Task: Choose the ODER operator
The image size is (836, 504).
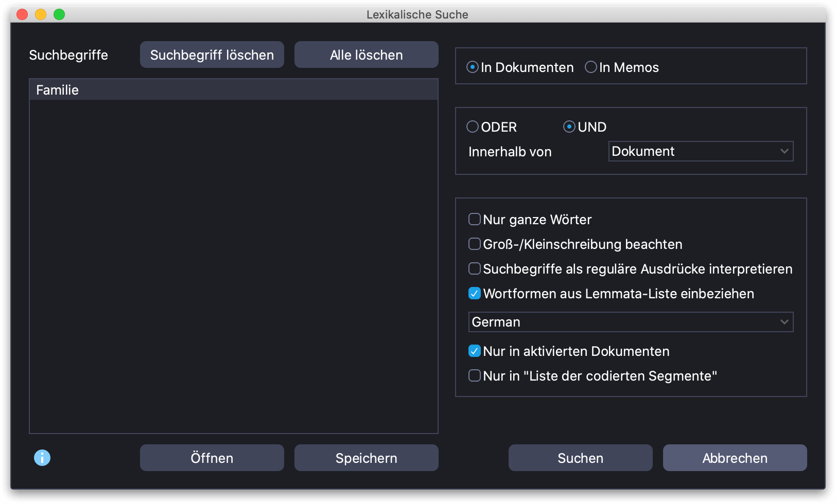Action: tap(472, 127)
